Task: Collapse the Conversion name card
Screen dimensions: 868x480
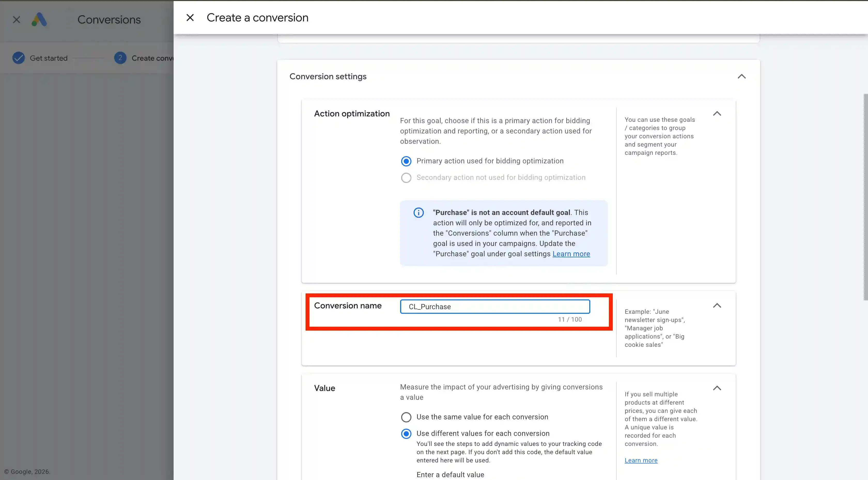Action: coord(717,306)
